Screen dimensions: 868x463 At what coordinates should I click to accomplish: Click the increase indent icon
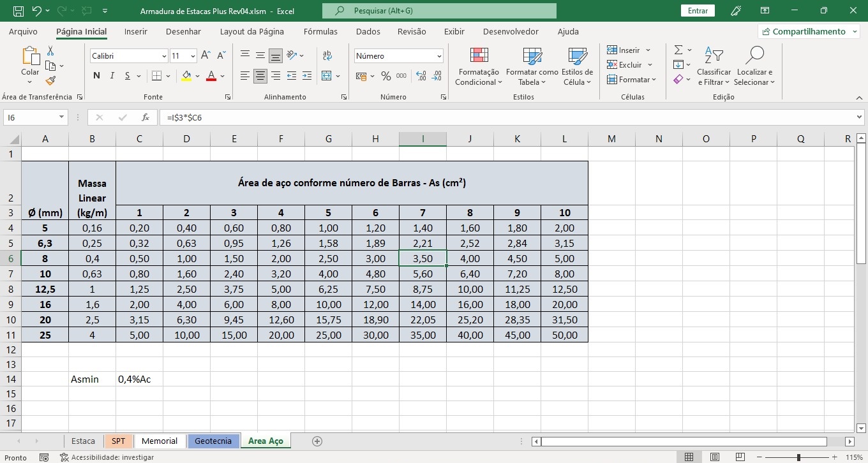click(307, 76)
